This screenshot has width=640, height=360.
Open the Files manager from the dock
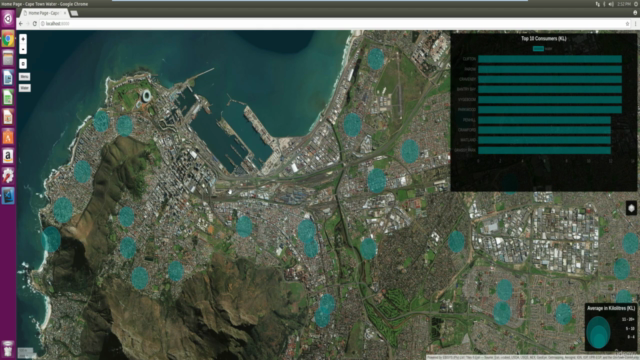click(8, 58)
